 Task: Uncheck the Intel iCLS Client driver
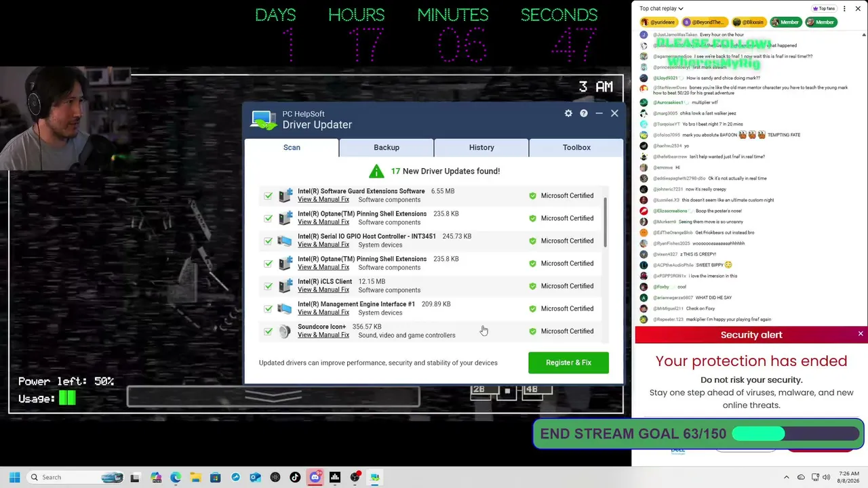(x=269, y=286)
